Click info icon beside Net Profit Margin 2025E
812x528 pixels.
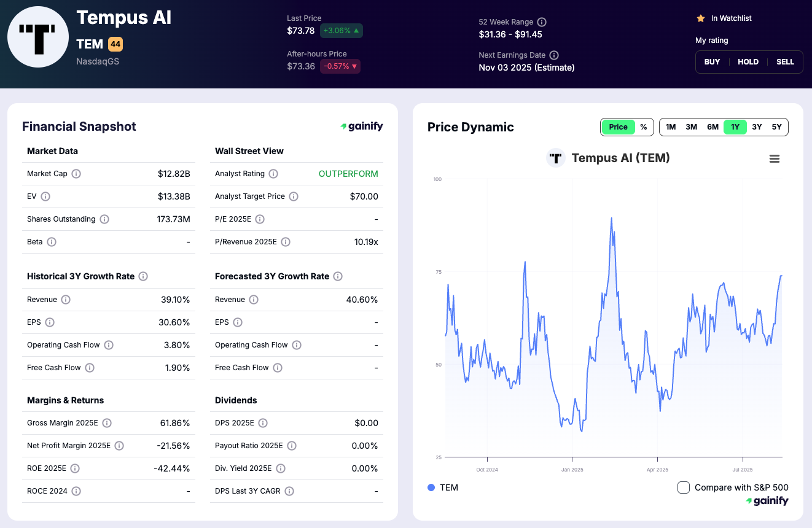(x=119, y=446)
